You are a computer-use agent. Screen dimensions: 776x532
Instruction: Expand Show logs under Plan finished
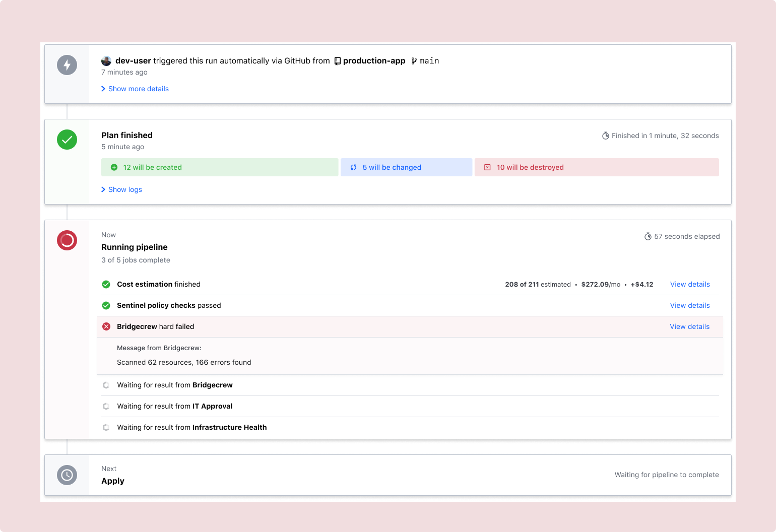121,189
